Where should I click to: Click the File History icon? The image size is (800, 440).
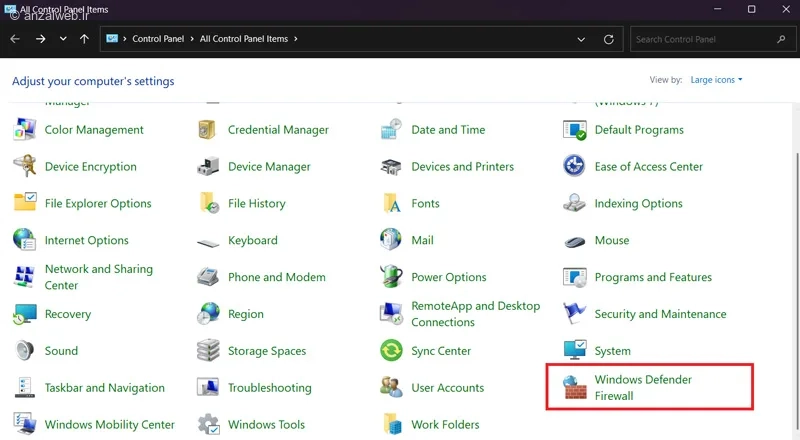(209, 203)
